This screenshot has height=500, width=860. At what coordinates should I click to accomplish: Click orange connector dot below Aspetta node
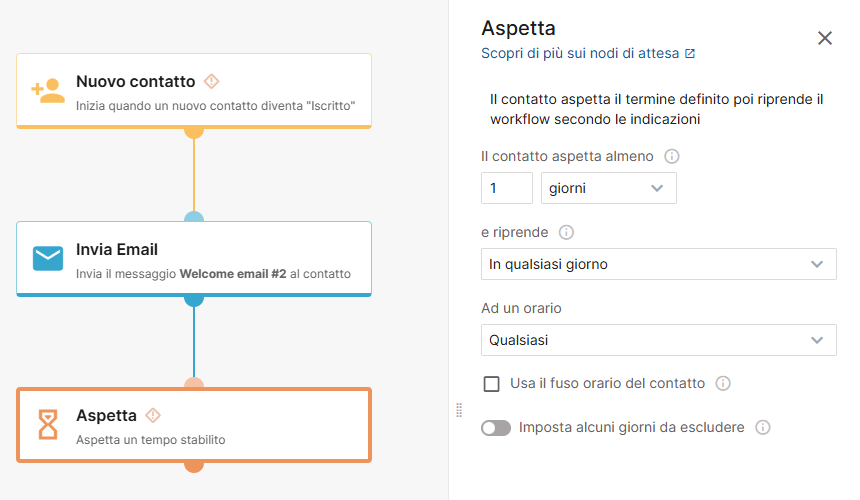point(194,465)
